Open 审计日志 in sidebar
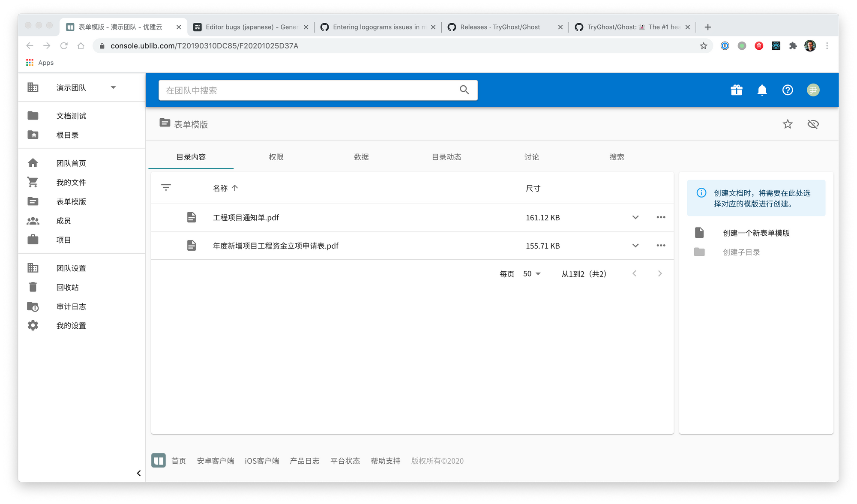Screen dimensions: 857x504 point(71,306)
